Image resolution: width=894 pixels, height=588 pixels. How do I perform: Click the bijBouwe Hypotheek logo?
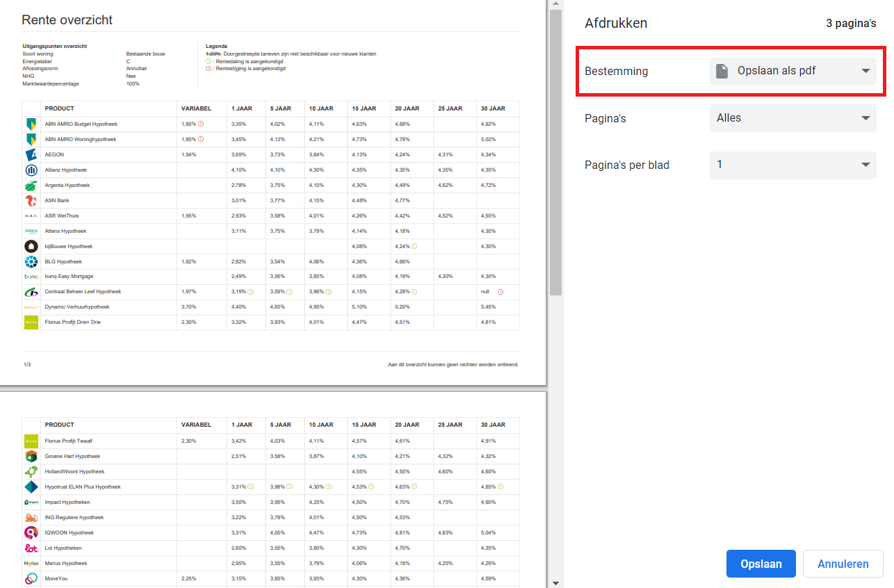click(x=31, y=246)
